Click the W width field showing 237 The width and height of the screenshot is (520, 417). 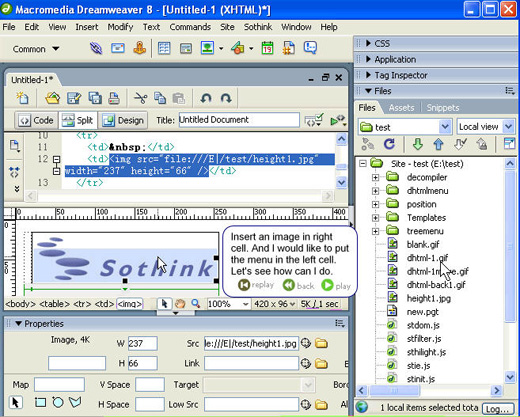point(142,343)
